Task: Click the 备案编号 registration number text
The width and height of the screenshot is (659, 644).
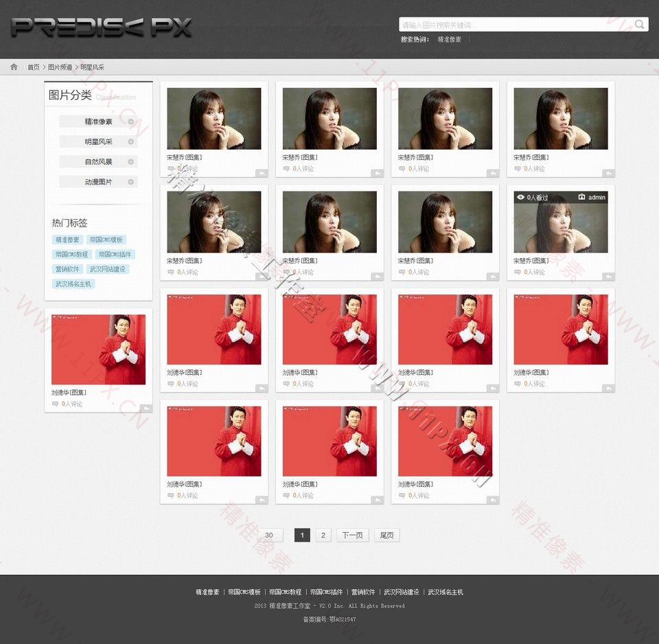Action: (x=329, y=619)
